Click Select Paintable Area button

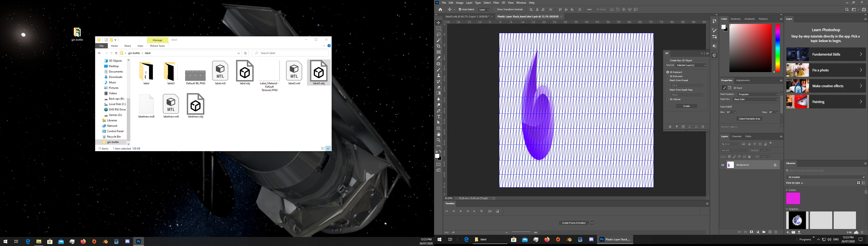[x=749, y=119]
